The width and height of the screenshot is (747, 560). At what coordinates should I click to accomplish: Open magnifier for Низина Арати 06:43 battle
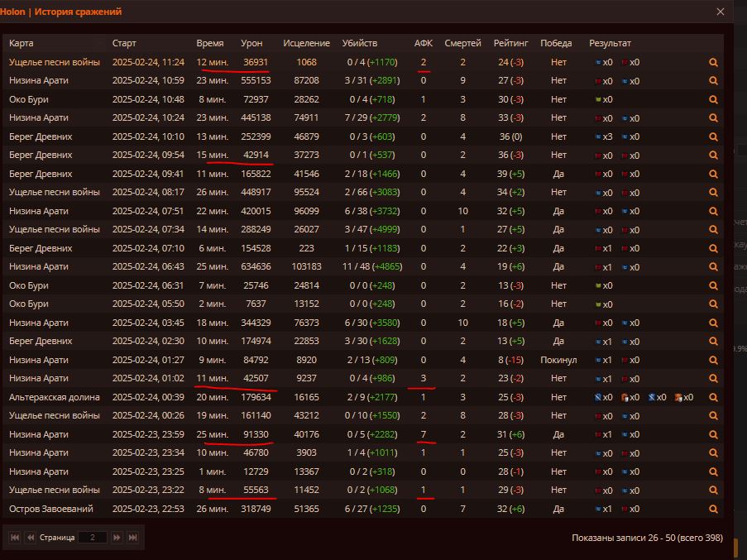coord(713,266)
